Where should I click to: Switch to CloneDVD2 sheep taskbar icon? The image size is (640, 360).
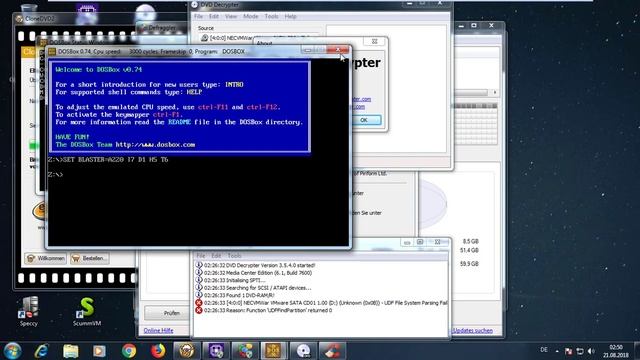(187, 351)
